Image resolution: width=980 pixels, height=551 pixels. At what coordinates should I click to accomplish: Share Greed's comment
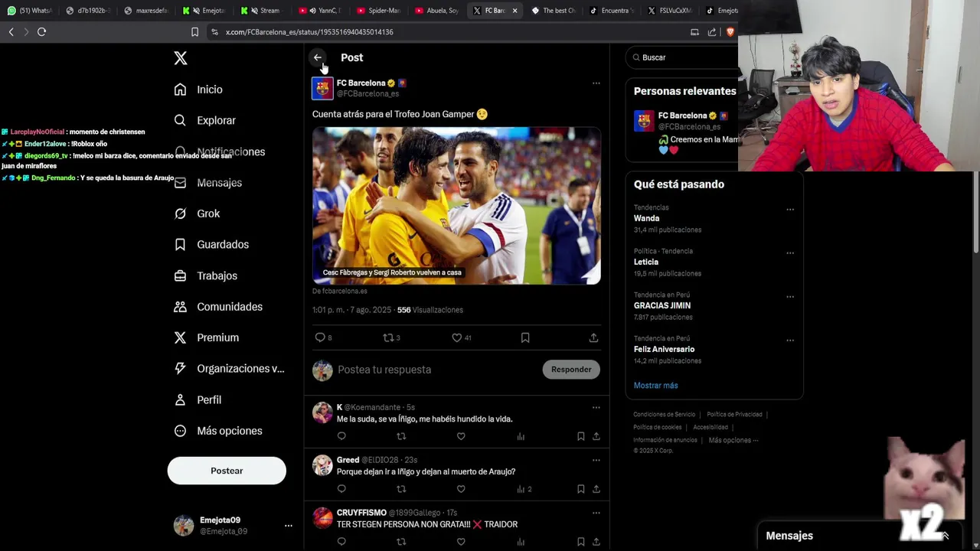pyautogui.click(x=596, y=489)
